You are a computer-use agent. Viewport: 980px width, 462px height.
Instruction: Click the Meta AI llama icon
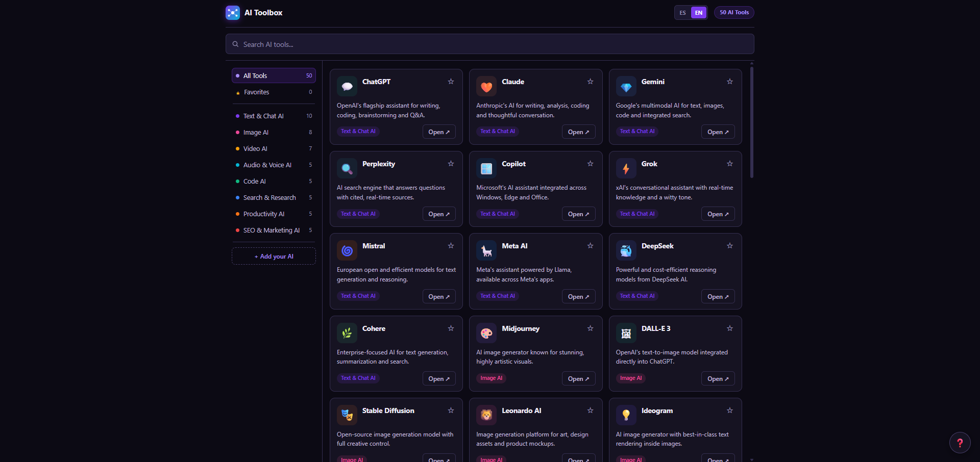coord(486,250)
